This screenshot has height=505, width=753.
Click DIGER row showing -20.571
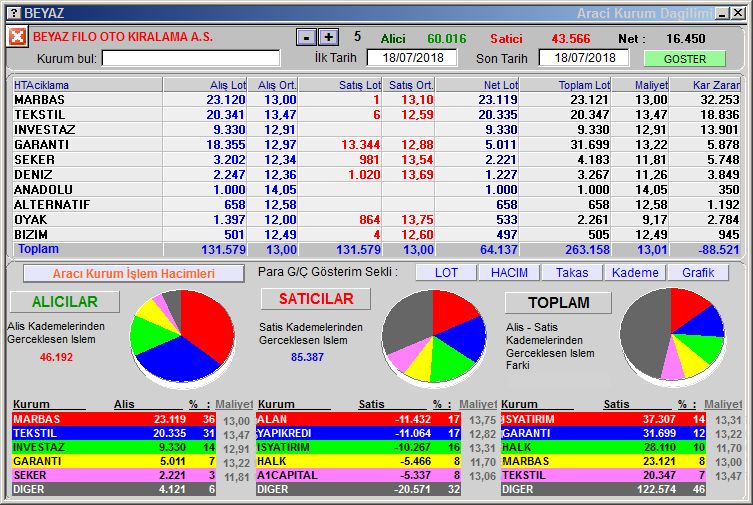358,489
